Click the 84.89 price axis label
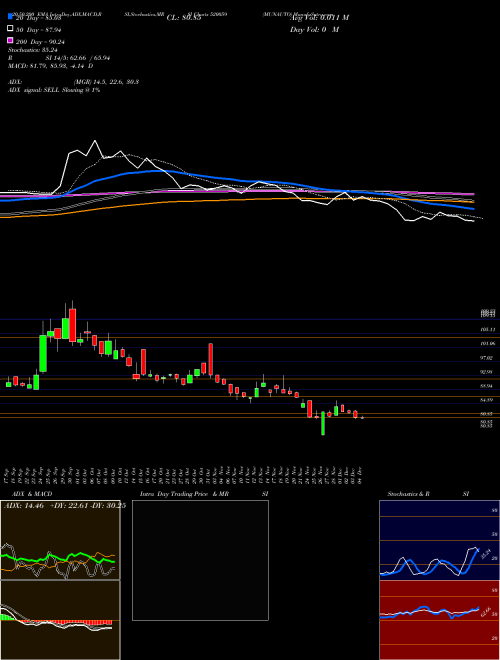The image size is (500, 660). (x=487, y=400)
